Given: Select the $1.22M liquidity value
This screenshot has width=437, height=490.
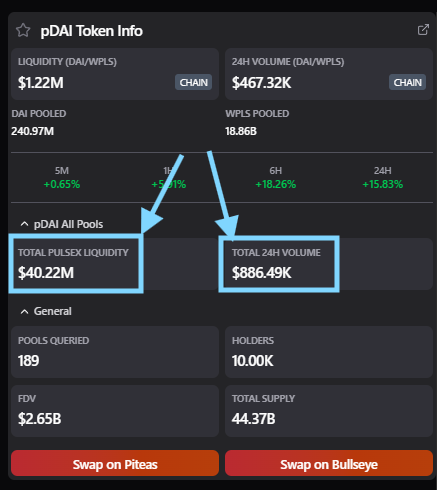Looking at the screenshot, I should [41, 83].
